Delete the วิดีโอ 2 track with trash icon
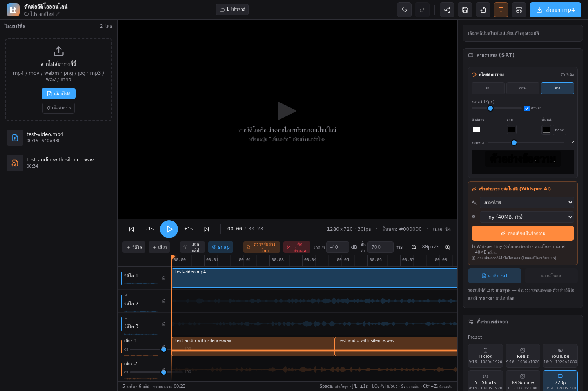The width and height of the screenshot is (588, 391). 164,301
